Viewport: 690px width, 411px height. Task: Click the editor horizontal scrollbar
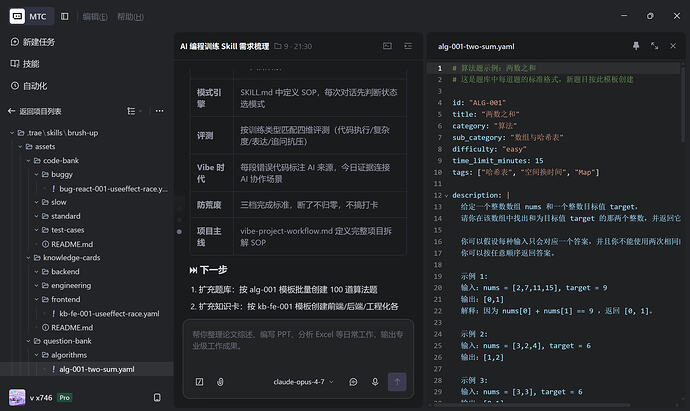[x=530, y=404]
